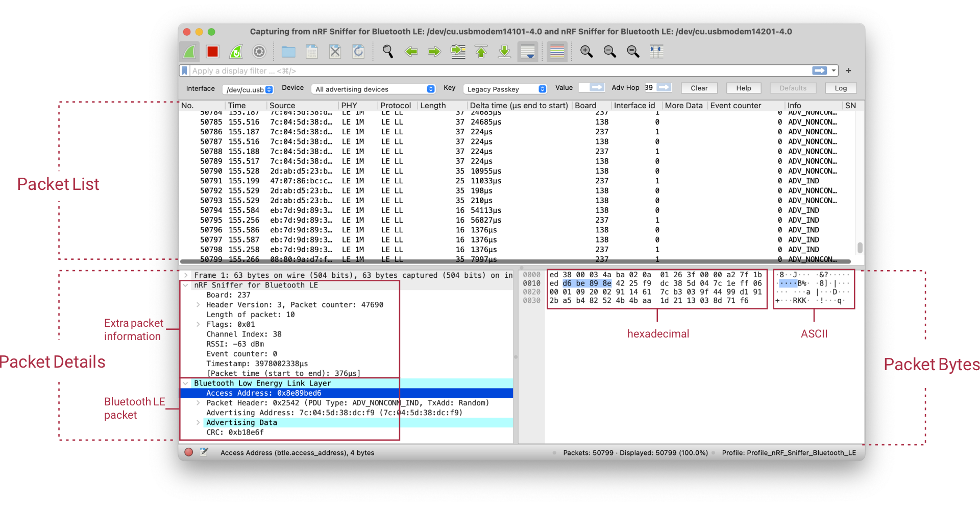
Task: Save this capture file icon
Action: point(311,52)
